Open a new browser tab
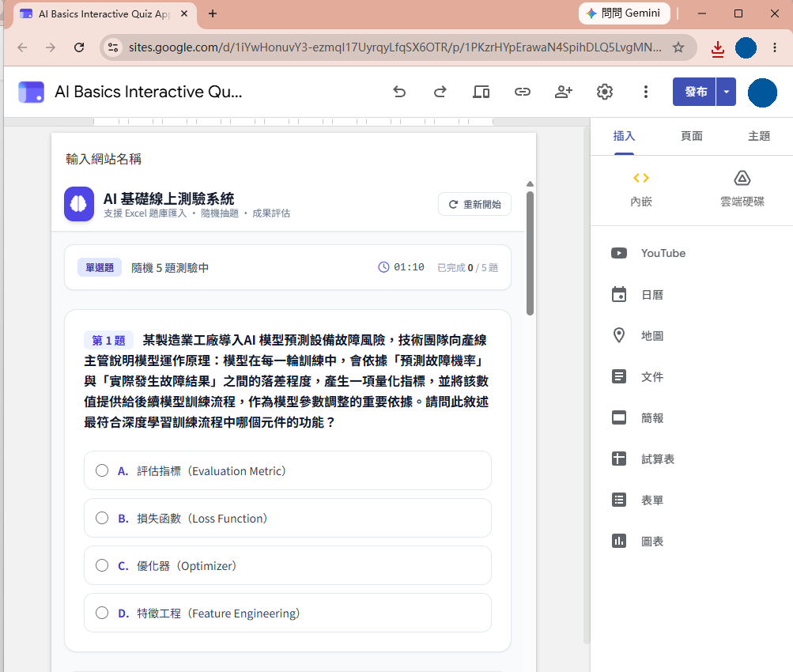This screenshot has width=793, height=672. pos(213,13)
